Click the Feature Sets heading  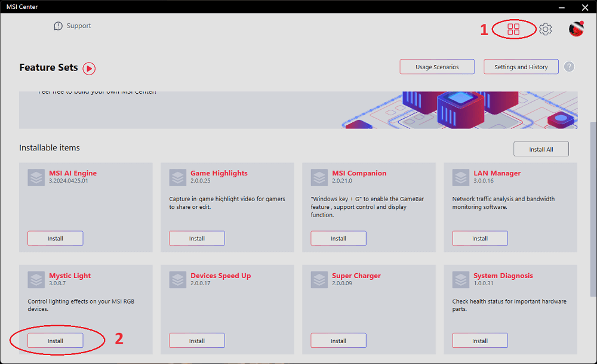pyautogui.click(x=48, y=67)
